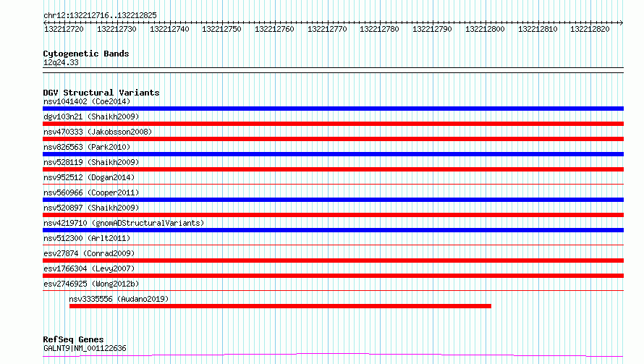This screenshot has width=644, height=364.
Task: Open esv1766304 (Levy2007) label
Action: (89, 268)
